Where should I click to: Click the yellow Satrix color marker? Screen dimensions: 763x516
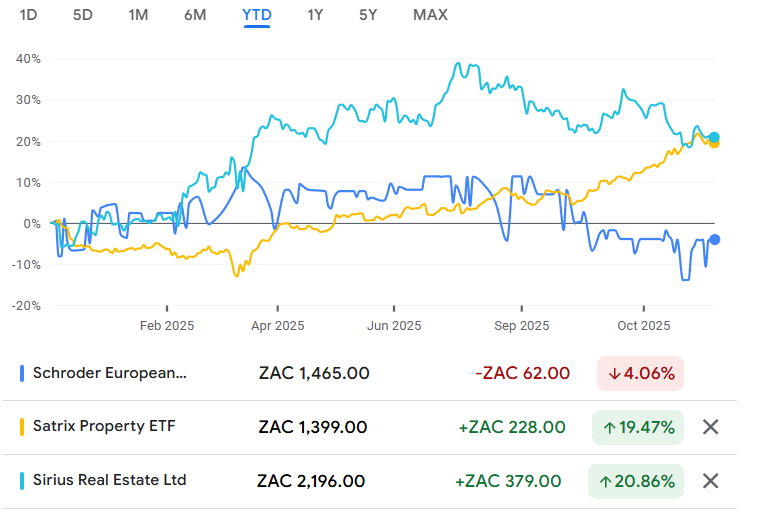(22, 427)
